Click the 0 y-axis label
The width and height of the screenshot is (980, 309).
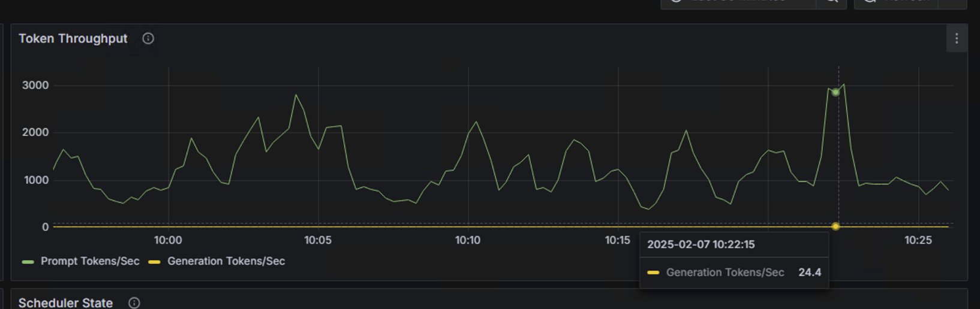coord(45,227)
